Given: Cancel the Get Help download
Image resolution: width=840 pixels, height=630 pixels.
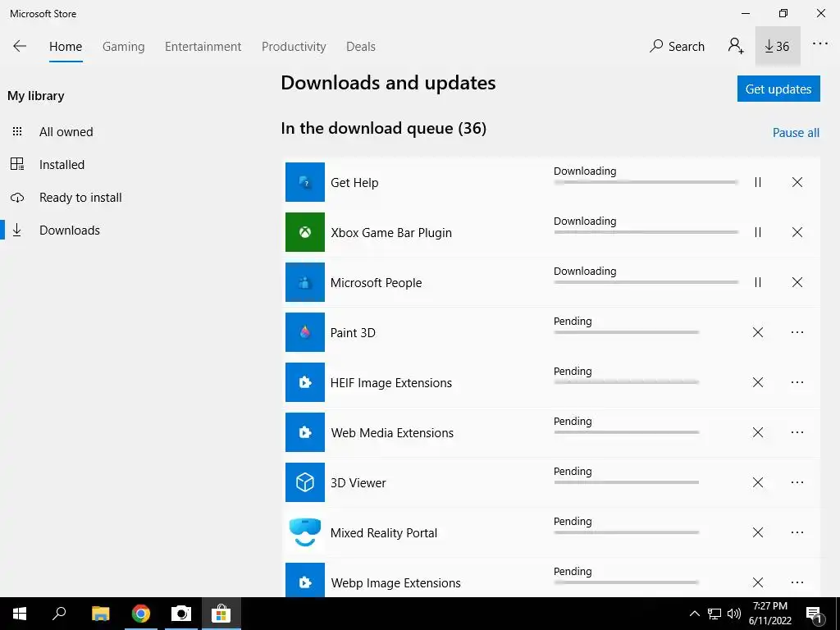Looking at the screenshot, I should pyautogui.click(x=797, y=182).
